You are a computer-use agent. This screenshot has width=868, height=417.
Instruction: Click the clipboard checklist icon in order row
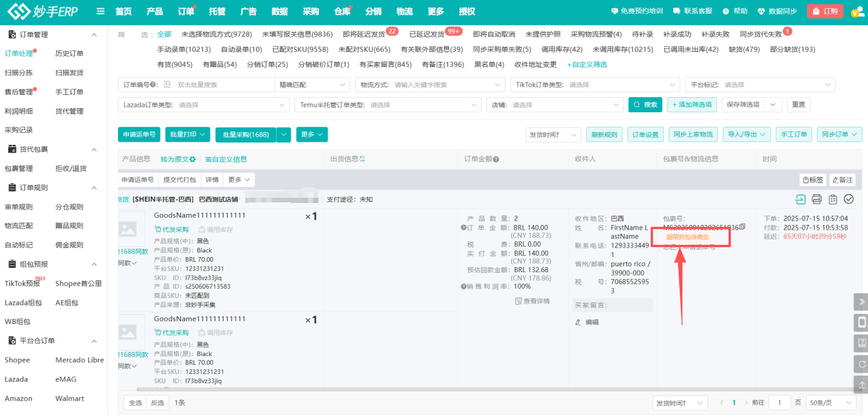pyautogui.click(x=833, y=199)
